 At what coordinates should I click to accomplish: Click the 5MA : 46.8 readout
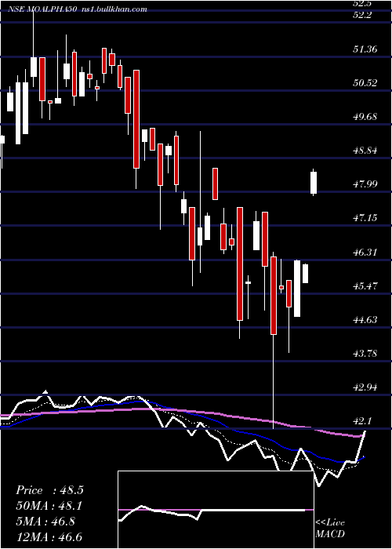click(45, 522)
